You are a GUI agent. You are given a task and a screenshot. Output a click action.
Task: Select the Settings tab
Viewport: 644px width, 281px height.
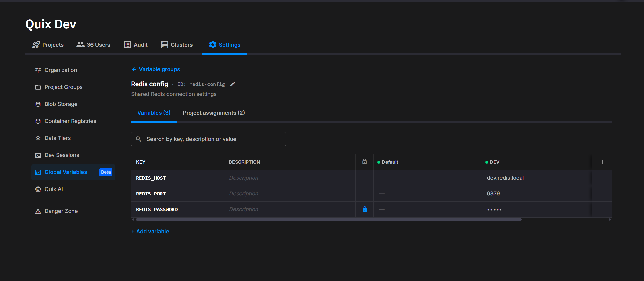(224, 45)
